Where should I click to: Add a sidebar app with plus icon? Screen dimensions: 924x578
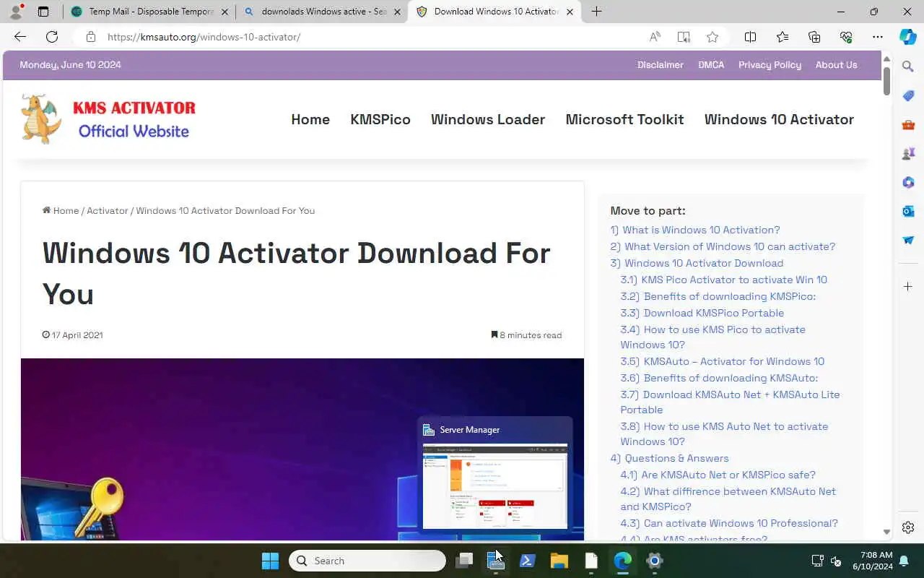908,287
